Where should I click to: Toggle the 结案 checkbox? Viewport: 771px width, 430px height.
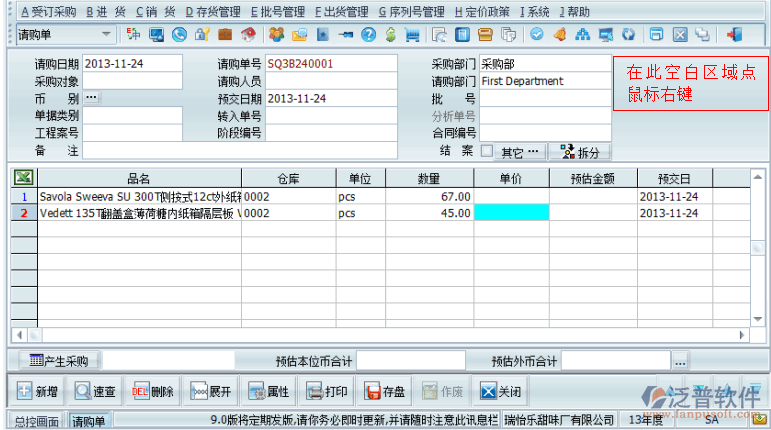[486, 151]
